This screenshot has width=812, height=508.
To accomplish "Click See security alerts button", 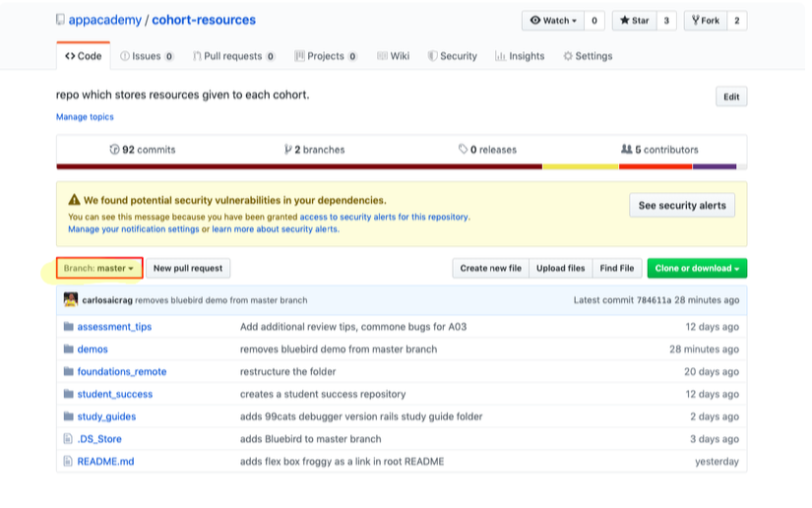I will coord(682,205).
